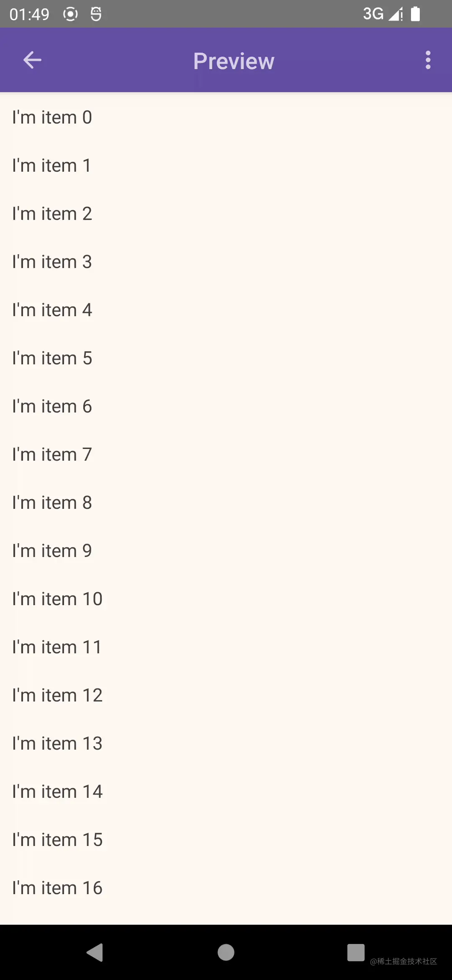Tap the "I'm item 12" entry

pyautogui.click(x=226, y=695)
